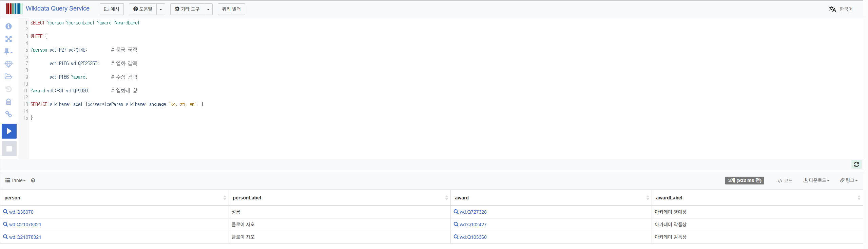Click inside the SPARQL editor on line 15
The height and width of the screenshot is (249, 868).
[102, 118]
